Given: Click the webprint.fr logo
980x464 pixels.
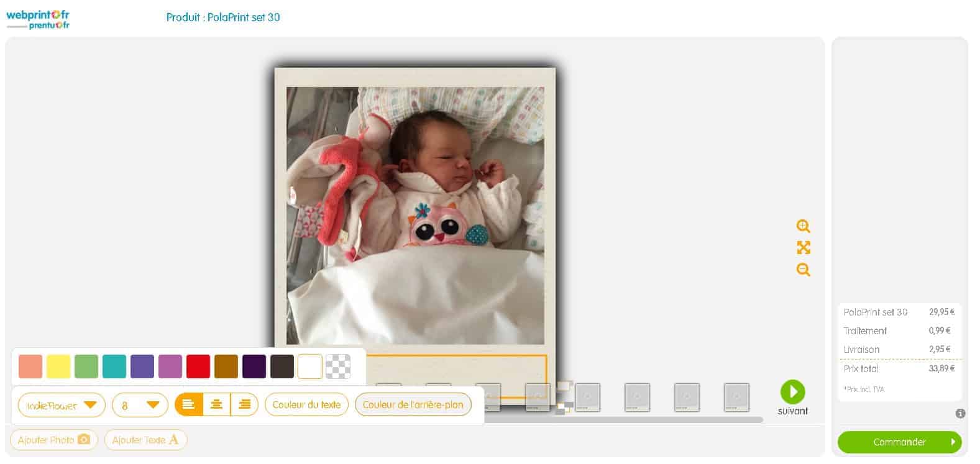Looking at the screenshot, I should coord(38,19).
